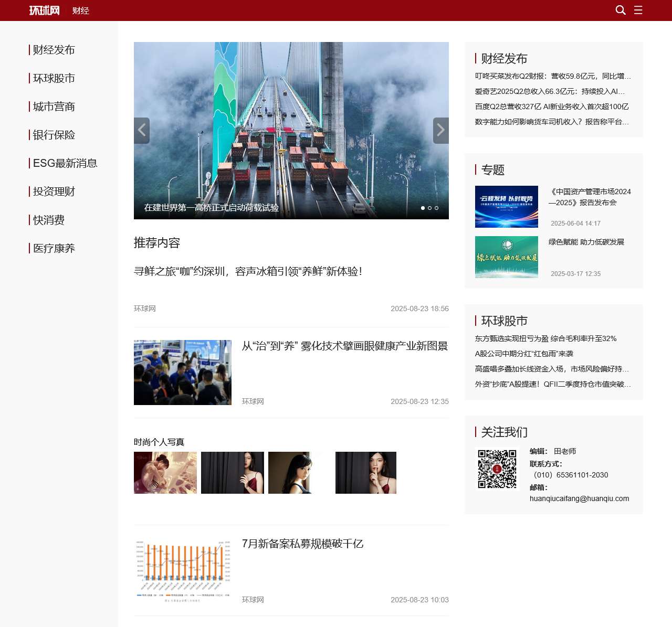Image resolution: width=672 pixels, height=627 pixels.
Task: Open ESG最新消息 section
Action: [x=65, y=163]
